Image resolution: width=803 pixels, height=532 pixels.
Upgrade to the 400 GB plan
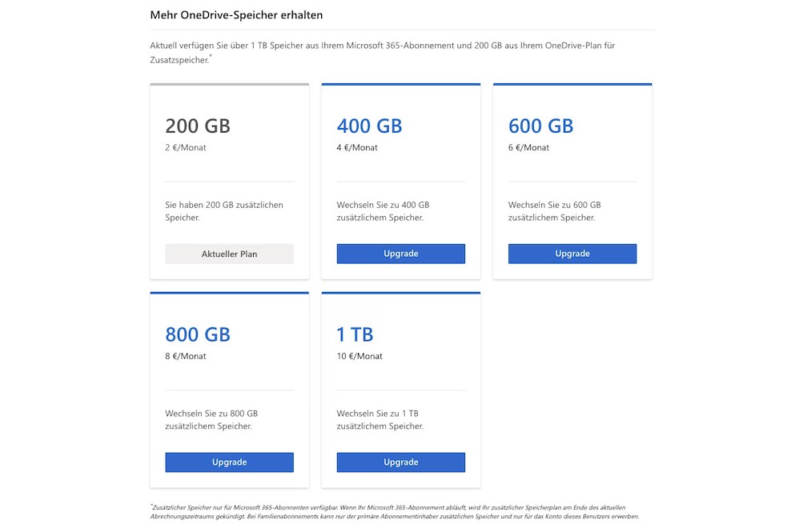coord(400,254)
